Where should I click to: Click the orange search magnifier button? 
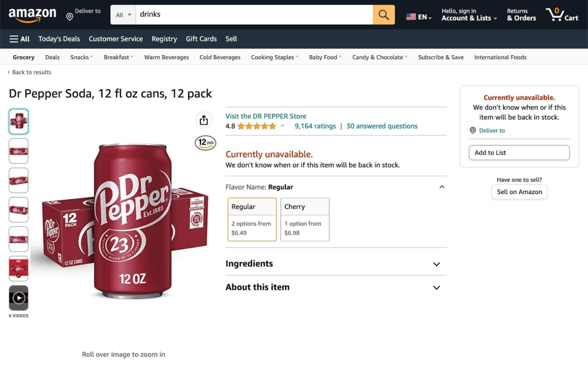click(384, 14)
